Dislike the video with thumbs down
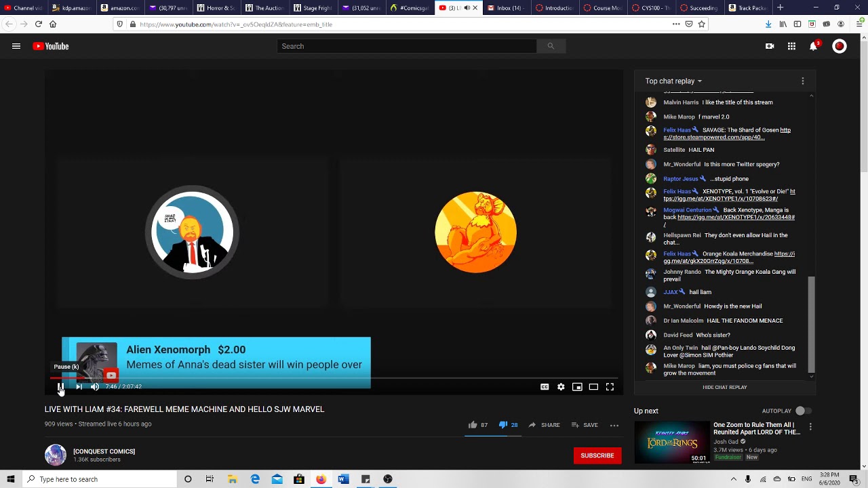Image resolution: width=868 pixels, height=488 pixels. pyautogui.click(x=508, y=425)
